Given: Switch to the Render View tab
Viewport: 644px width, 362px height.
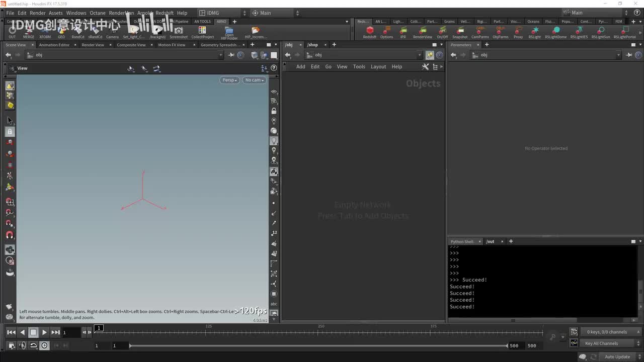Looking at the screenshot, I should pyautogui.click(x=93, y=45).
